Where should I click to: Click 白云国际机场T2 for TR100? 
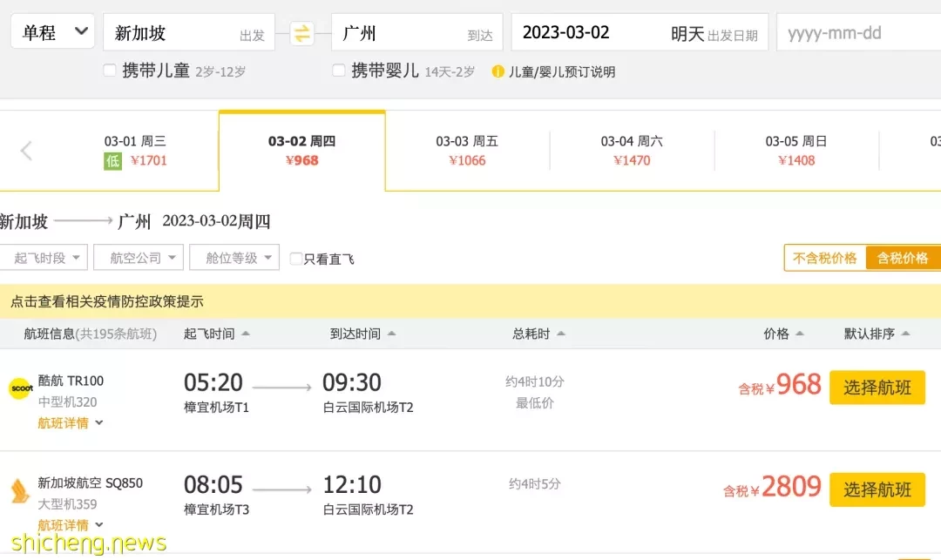coord(368,408)
